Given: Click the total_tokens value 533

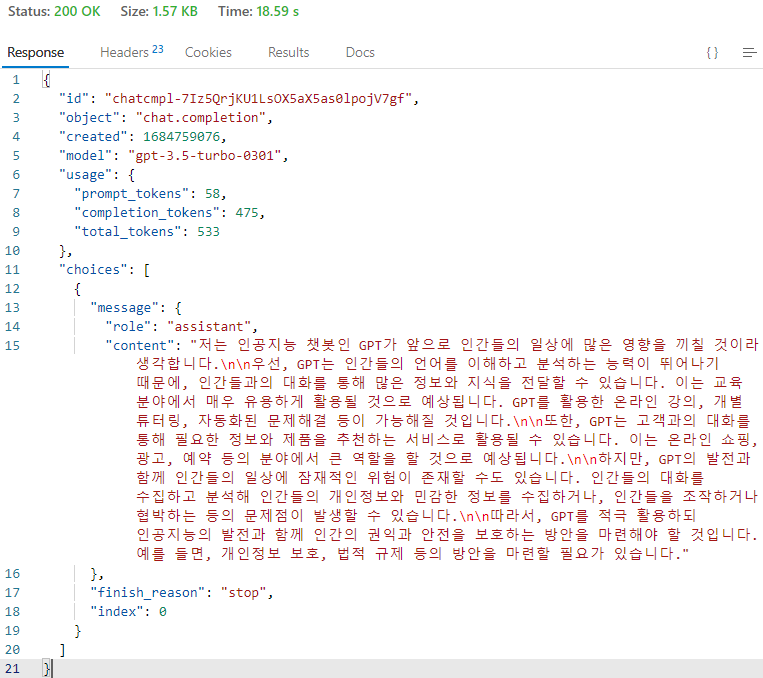Looking at the screenshot, I should click(x=208, y=232).
